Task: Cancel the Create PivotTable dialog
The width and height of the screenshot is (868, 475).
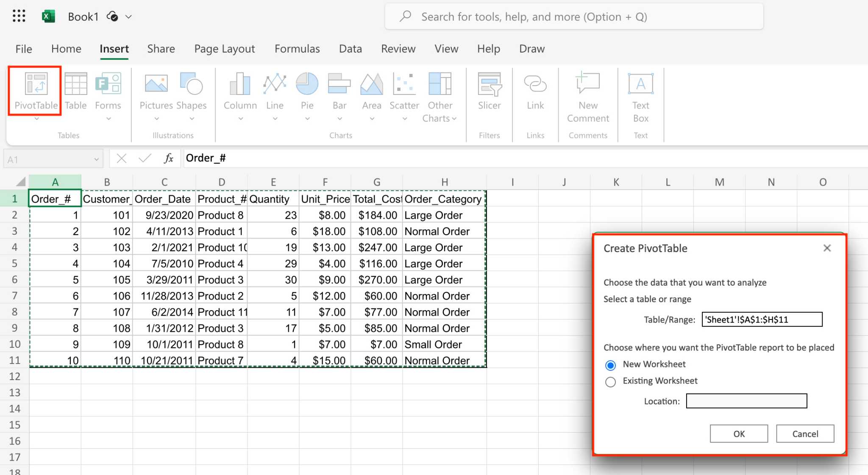Action: [x=804, y=433]
